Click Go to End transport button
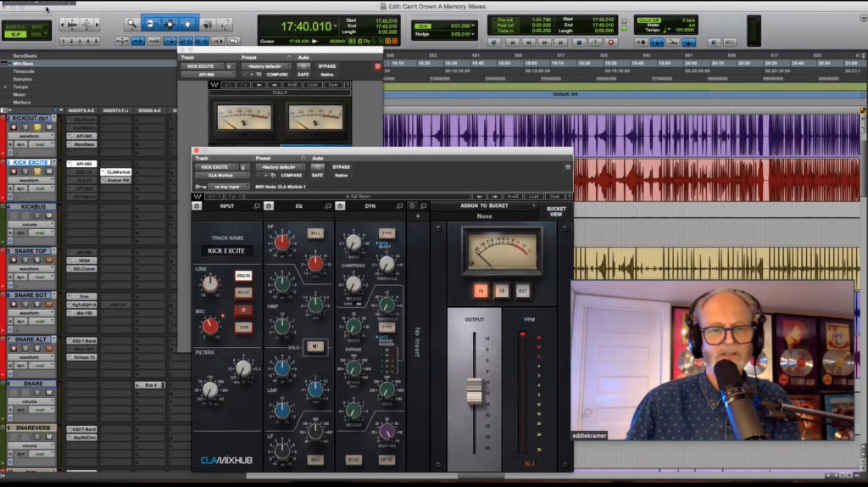The height and width of the screenshot is (487, 868). 562,42
